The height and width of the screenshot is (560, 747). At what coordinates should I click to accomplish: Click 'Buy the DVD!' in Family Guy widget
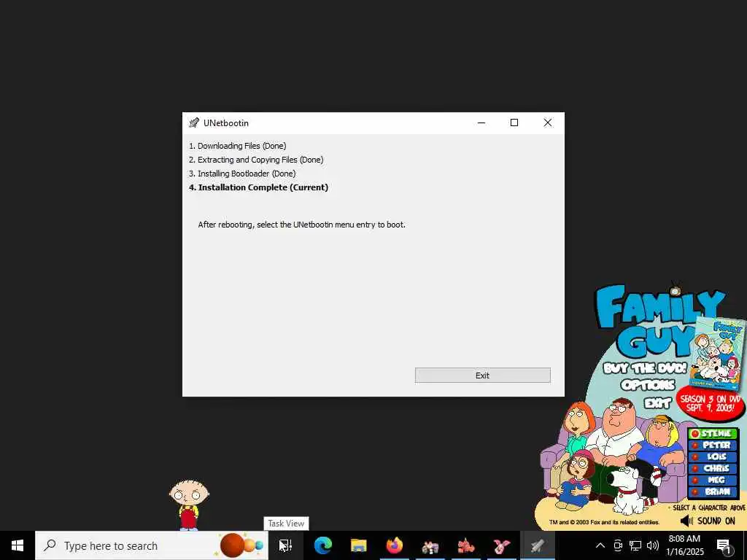[645, 368]
